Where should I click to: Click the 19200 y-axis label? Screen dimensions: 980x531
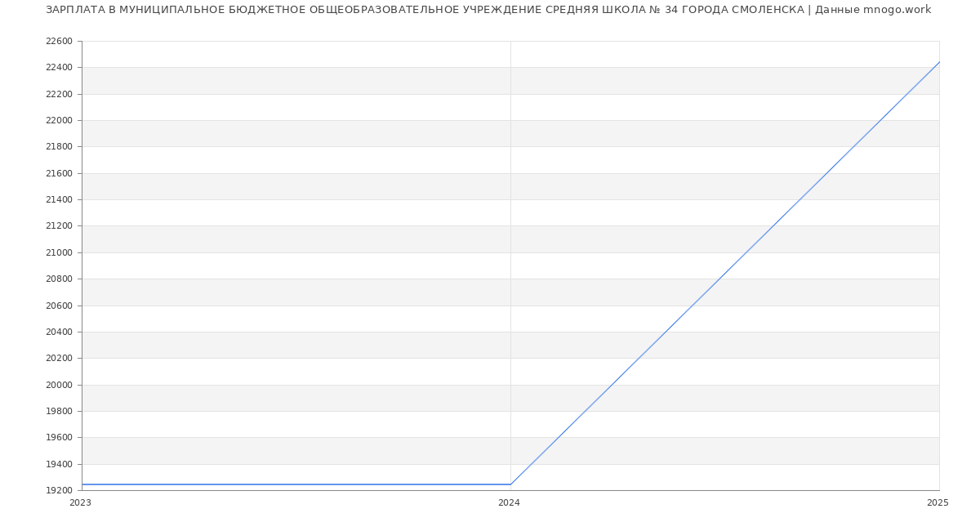pyautogui.click(x=59, y=490)
